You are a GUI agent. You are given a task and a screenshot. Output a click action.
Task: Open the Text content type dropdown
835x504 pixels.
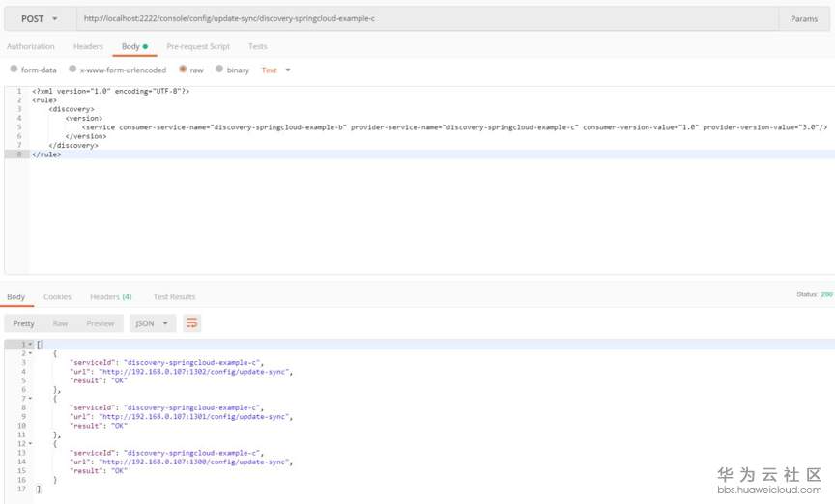point(275,70)
